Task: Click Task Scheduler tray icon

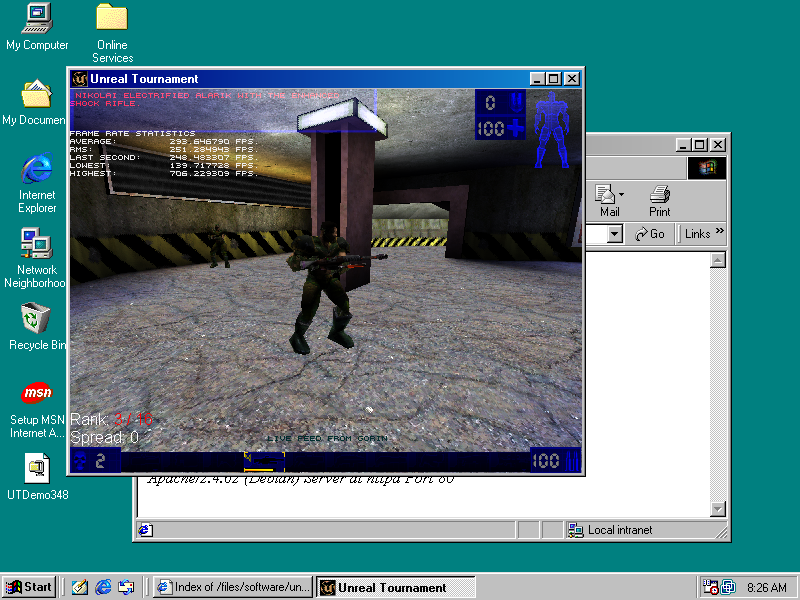Action: (x=710, y=587)
